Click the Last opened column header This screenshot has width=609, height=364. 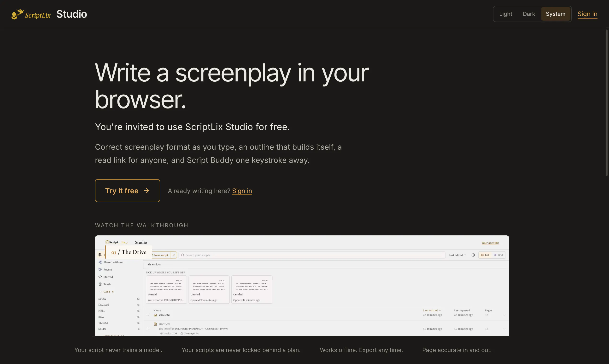click(x=462, y=311)
